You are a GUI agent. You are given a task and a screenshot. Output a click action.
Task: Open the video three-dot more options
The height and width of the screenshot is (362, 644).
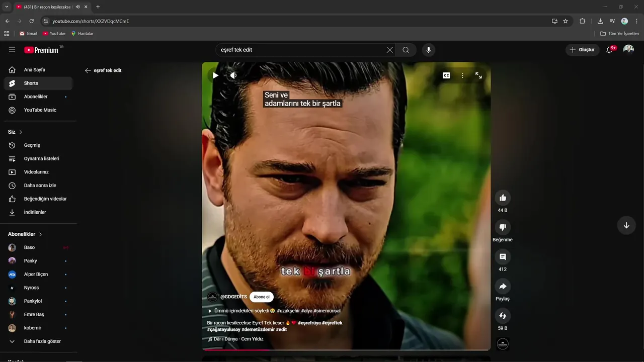pyautogui.click(x=462, y=75)
